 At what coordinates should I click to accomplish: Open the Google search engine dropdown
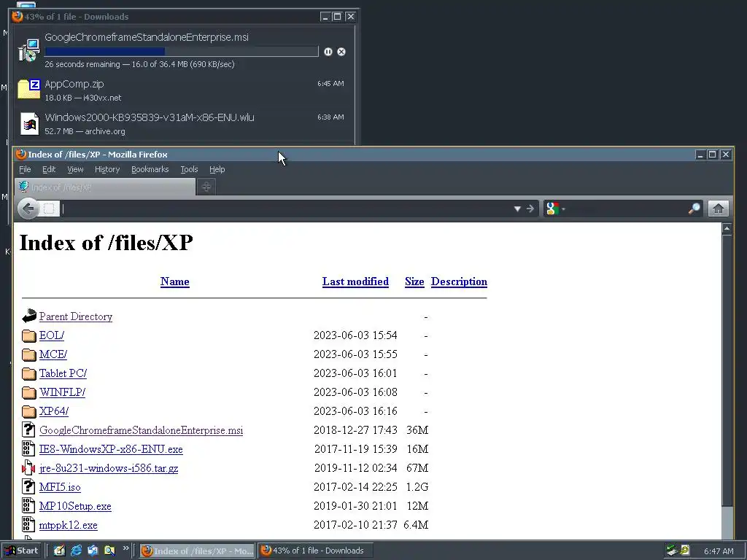point(555,209)
